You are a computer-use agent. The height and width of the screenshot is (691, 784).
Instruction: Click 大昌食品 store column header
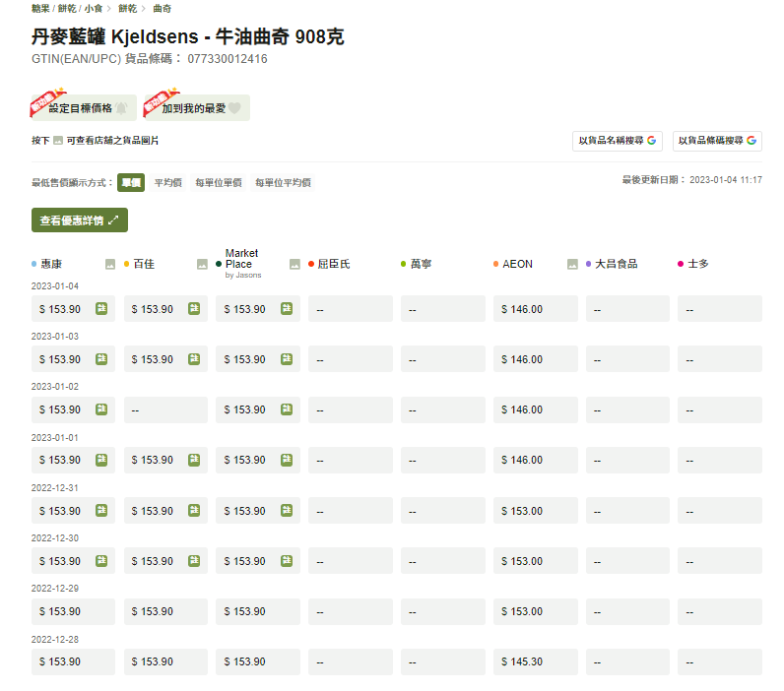pyautogui.click(x=616, y=264)
